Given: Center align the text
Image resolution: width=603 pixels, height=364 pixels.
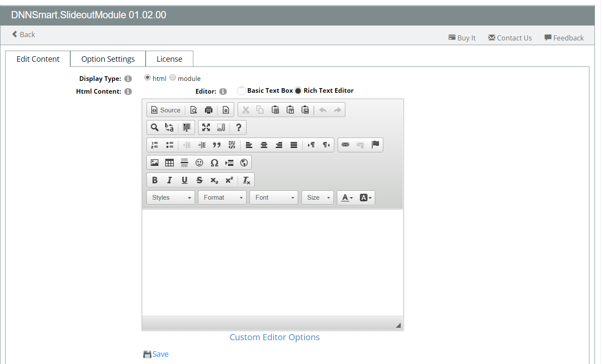Looking at the screenshot, I should [x=264, y=145].
